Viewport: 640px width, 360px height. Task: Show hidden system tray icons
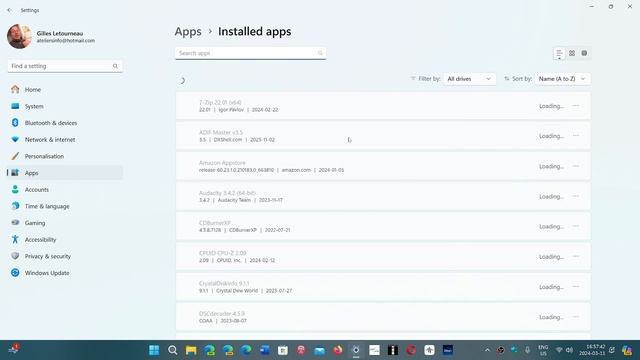tap(487, 350)
